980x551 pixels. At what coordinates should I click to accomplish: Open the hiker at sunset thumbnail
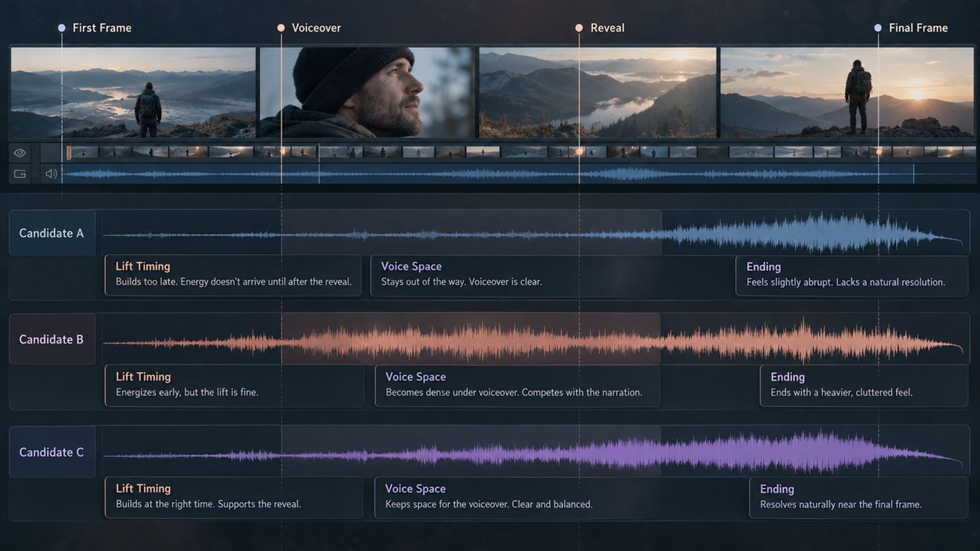[x=847, y=92]
